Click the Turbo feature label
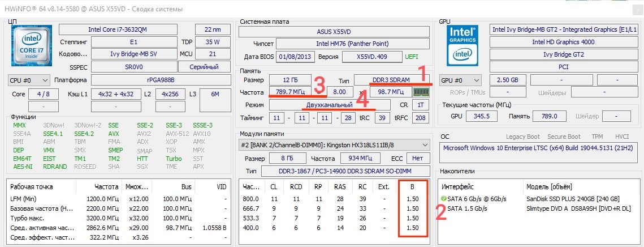The height and width of the screenshot is (247, 644). [174, 159]
